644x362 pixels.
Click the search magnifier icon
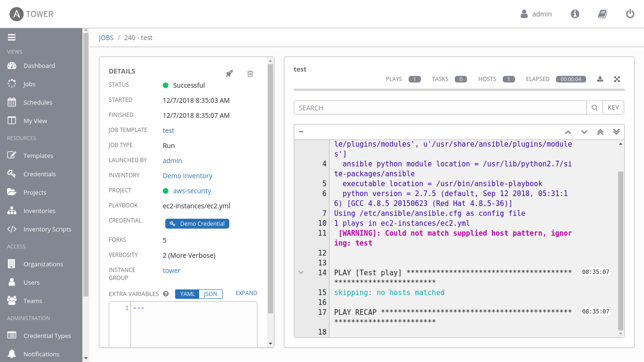click(595, 108)
